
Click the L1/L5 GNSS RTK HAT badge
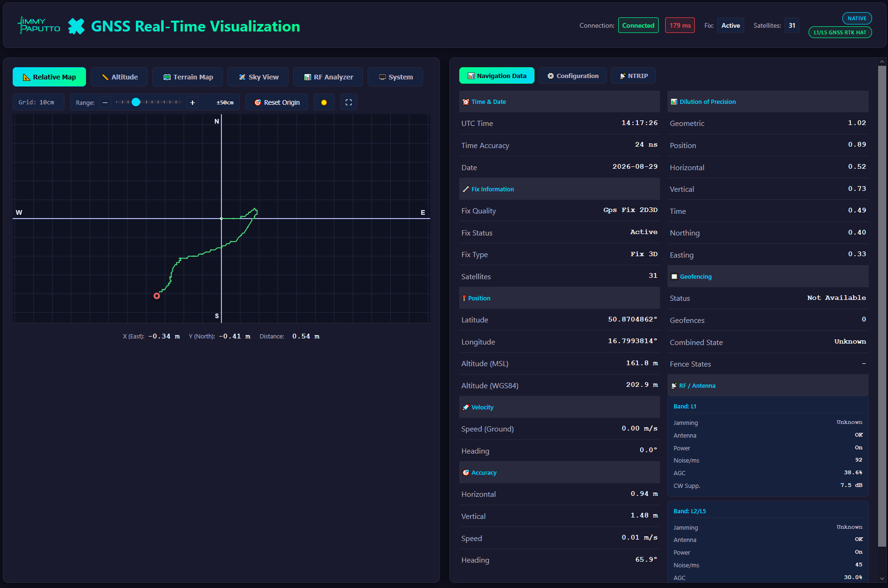(840, 32)
